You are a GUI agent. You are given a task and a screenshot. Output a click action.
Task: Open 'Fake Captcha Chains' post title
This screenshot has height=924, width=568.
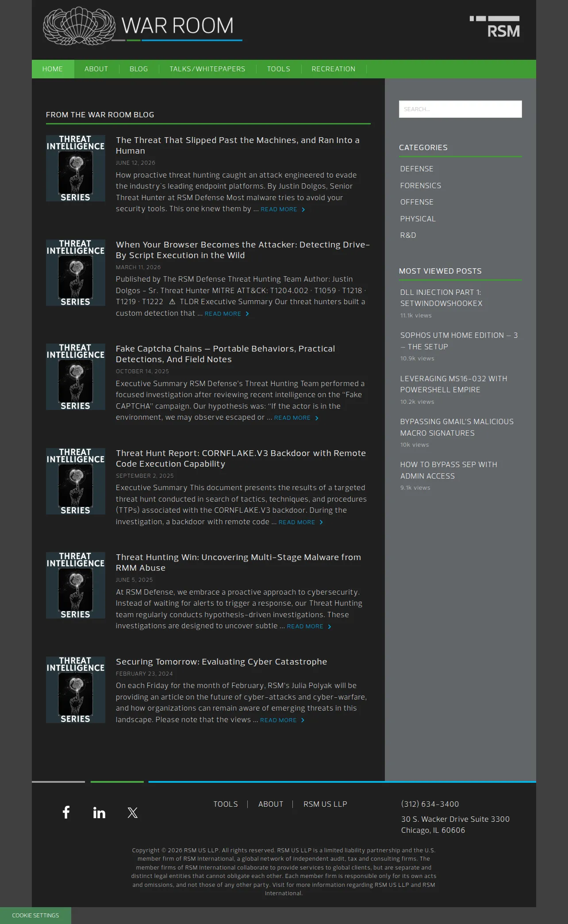226,354
